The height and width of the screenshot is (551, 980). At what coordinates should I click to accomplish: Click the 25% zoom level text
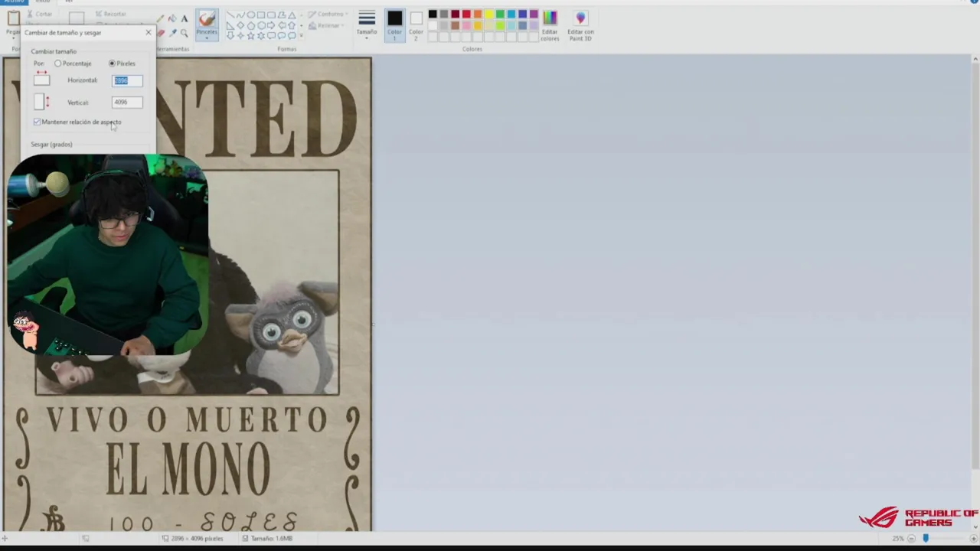coord(898,538)
